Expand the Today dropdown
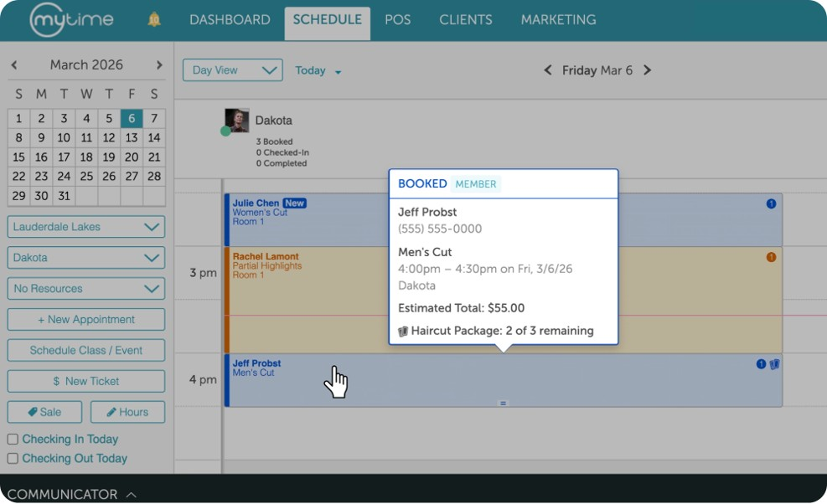The height and width of the screenshot is (504, 827). pyautogui.click(x=318, y=70)
